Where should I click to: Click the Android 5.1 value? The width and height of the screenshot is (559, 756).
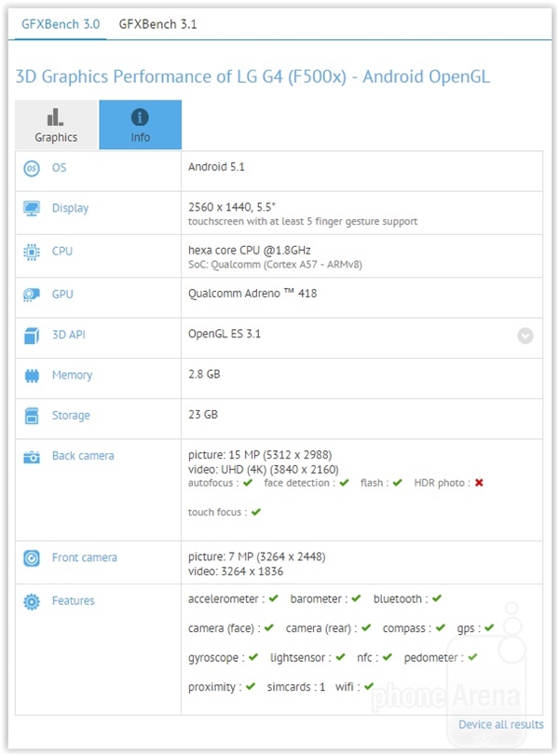pos(216,167)
